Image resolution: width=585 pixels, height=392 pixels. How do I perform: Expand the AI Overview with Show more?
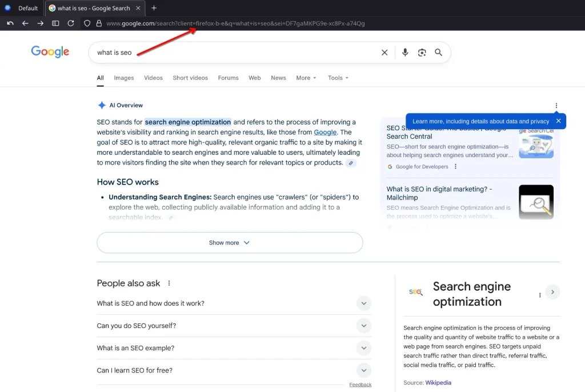coord(230,243)
